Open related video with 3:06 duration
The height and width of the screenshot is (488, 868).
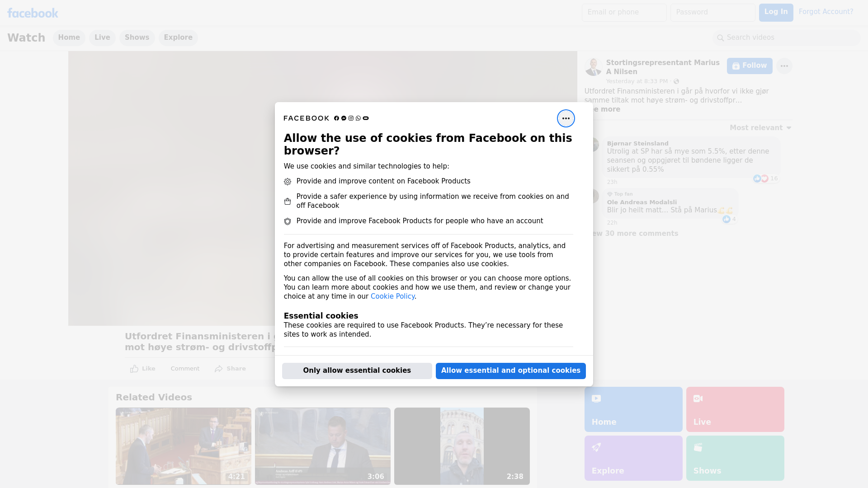(x=323, y=446)
